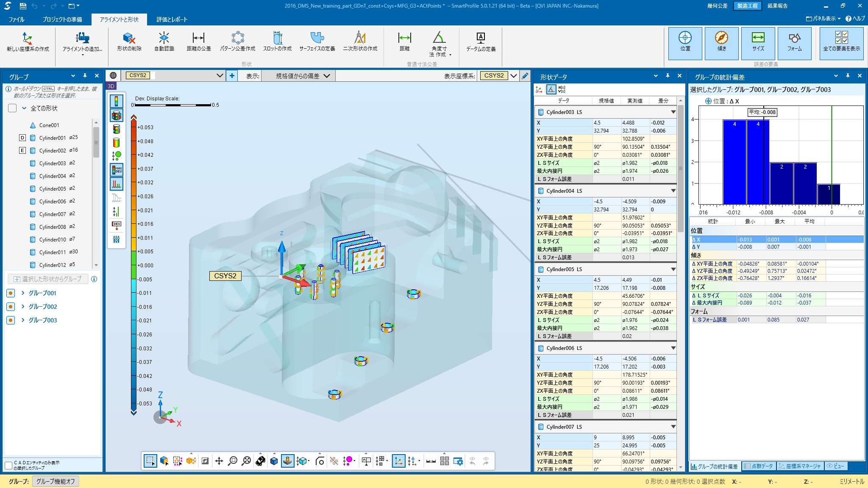Collapse the Cylinder003 LS data section
This screenshot has width=868, height=488.
(x=673, y=112)
